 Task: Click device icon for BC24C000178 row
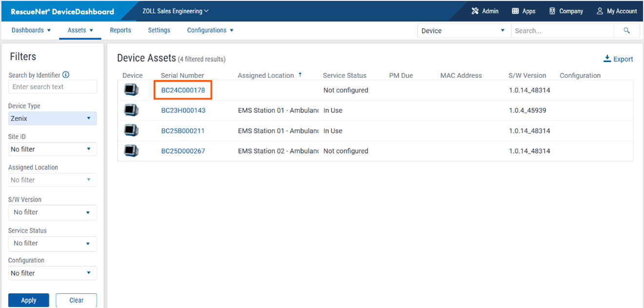(131, 90)
